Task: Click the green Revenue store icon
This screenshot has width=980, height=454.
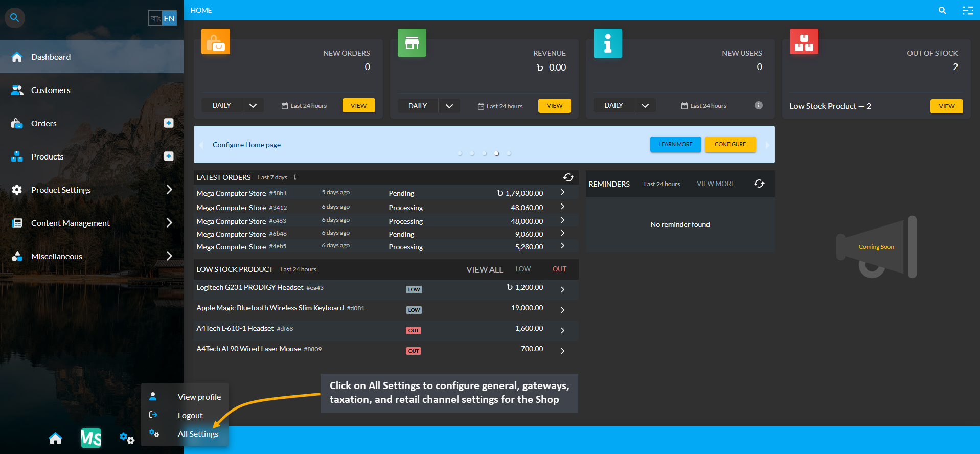Action: pyautogui.click(x=412, y=42)
